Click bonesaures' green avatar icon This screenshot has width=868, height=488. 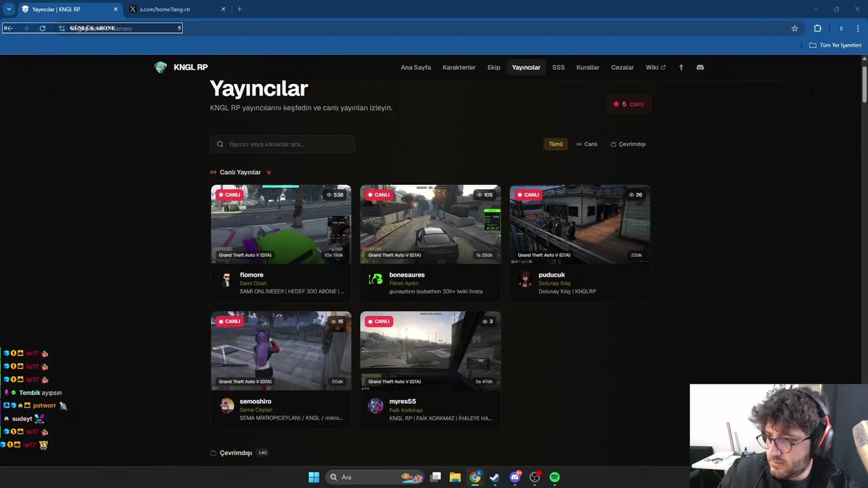point(376,279)
